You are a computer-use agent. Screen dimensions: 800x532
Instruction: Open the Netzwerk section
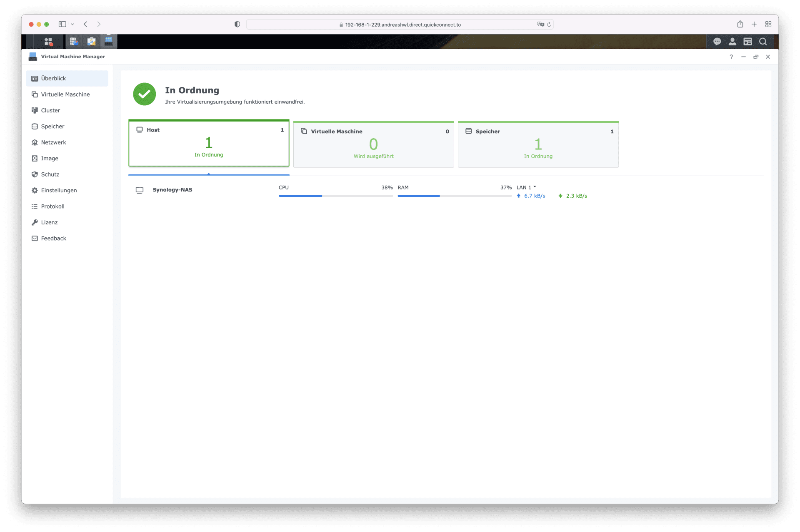coord(67,142)
